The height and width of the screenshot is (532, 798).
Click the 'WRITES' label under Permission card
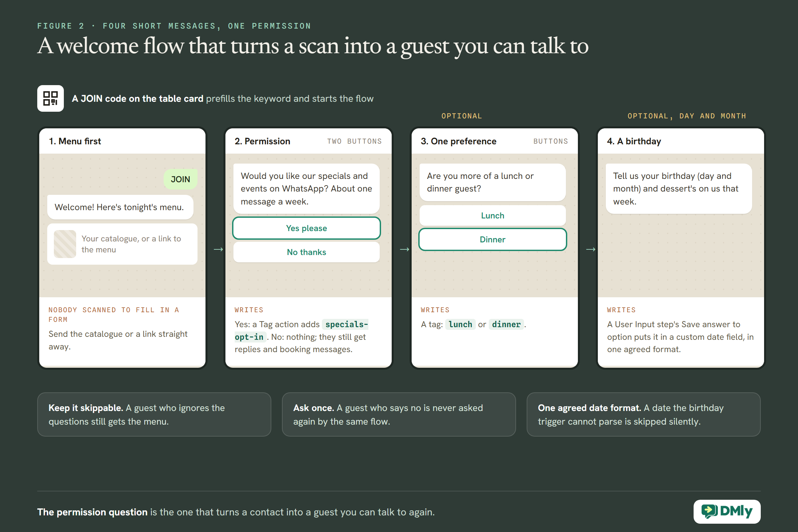pyautogui.click(x=249, y=310)
